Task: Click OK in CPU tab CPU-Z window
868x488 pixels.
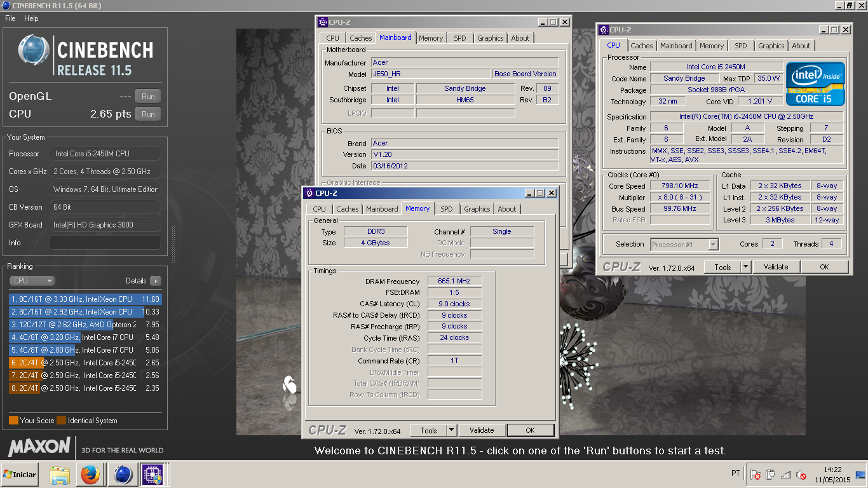Action: 824,267
